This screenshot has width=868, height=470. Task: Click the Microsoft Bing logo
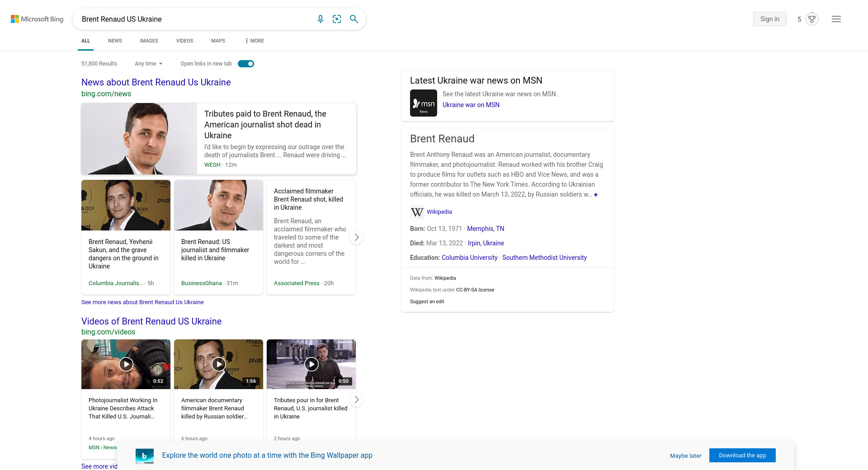tap(37, 19)
